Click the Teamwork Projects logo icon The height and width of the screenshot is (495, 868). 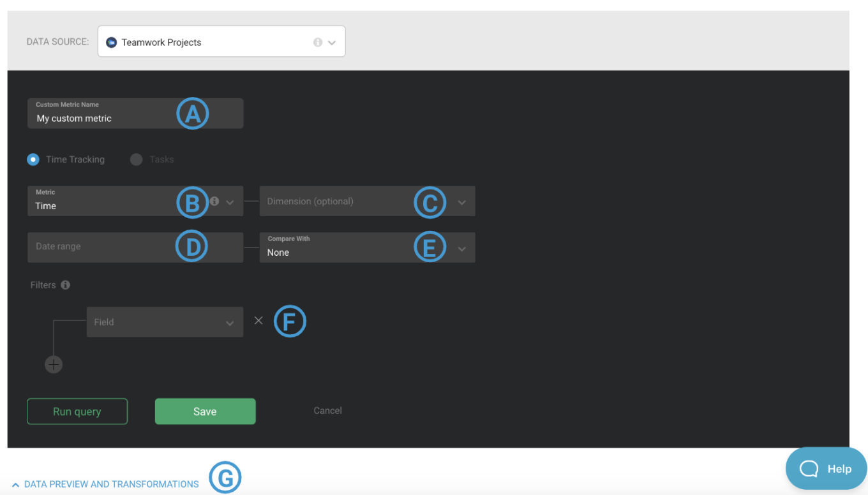[112, 42]
